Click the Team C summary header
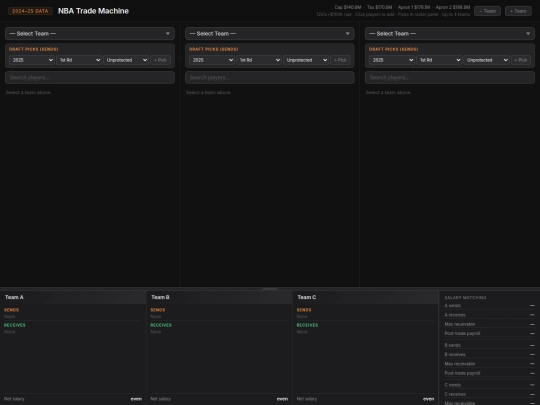Image resolution: width=540 pixels, height=405 pixels. click(365, 297)
